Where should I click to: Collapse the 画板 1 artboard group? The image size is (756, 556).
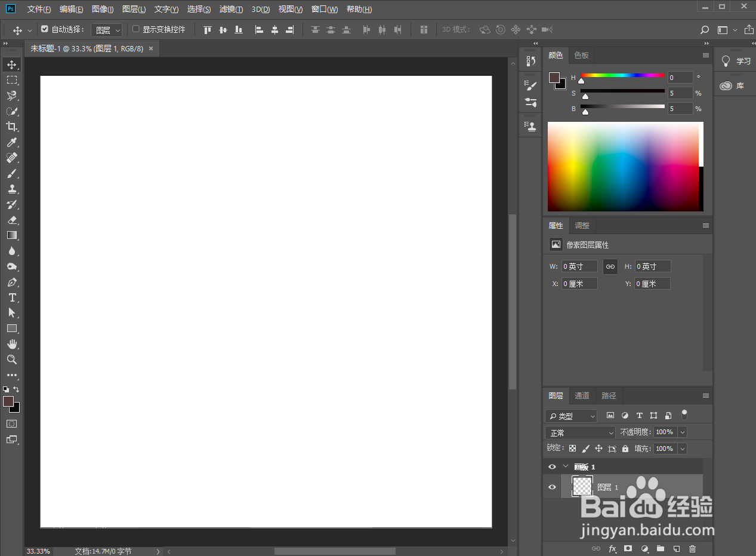[x=566, y=466]
